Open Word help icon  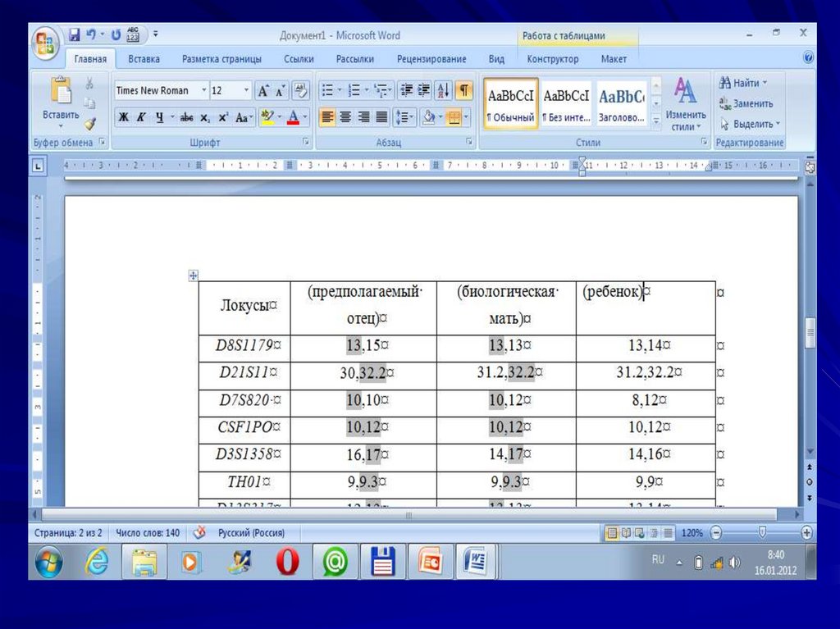tap(808, 57)
